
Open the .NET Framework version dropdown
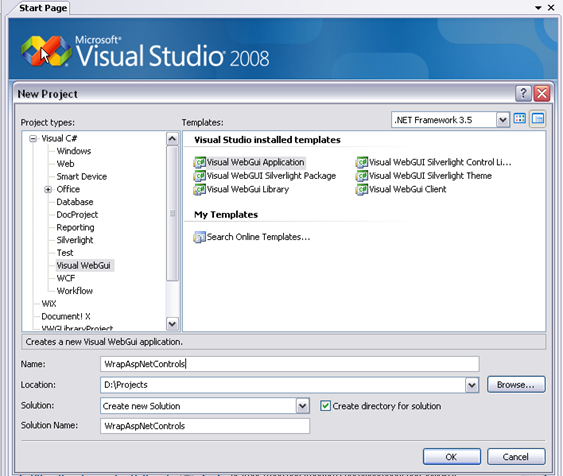(x=503, y=120)
